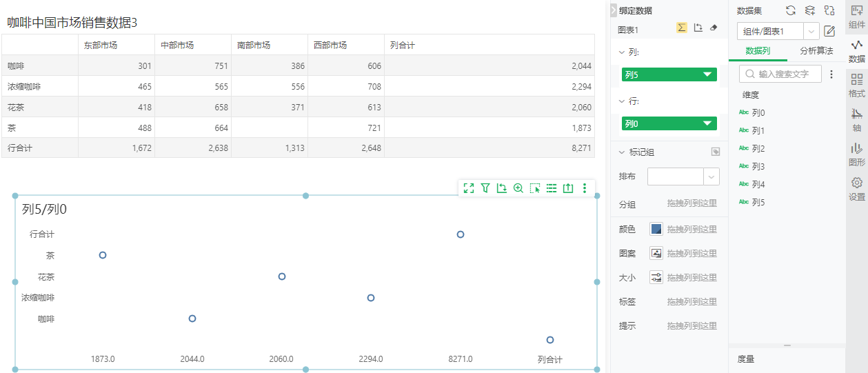Collapse the 绑定数据 panel arrow
Image resolution: width=868 pixels, height=373 pixels.
pos(614,10)
